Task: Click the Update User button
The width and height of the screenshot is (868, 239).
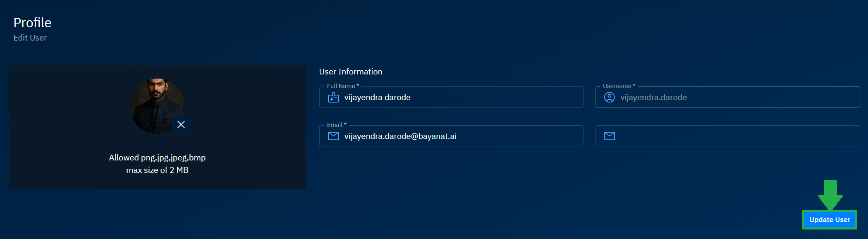Action: tap(830, 220)
